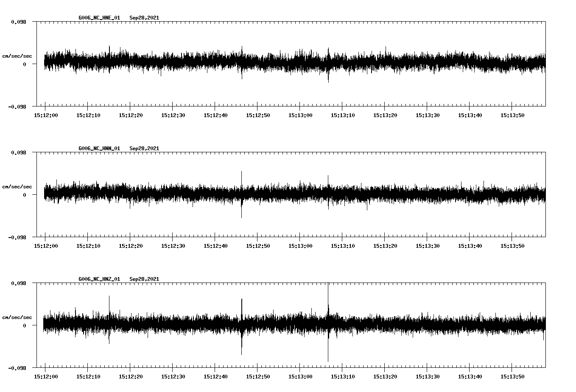Click the 15:13:40 time label under the HNE plot

coord(470,115)
